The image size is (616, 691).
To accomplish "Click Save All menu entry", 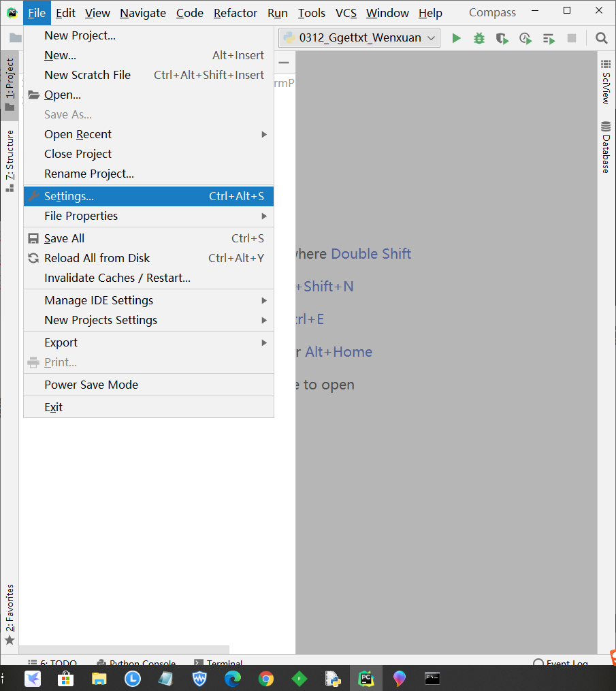I will [x=148, y=238].
